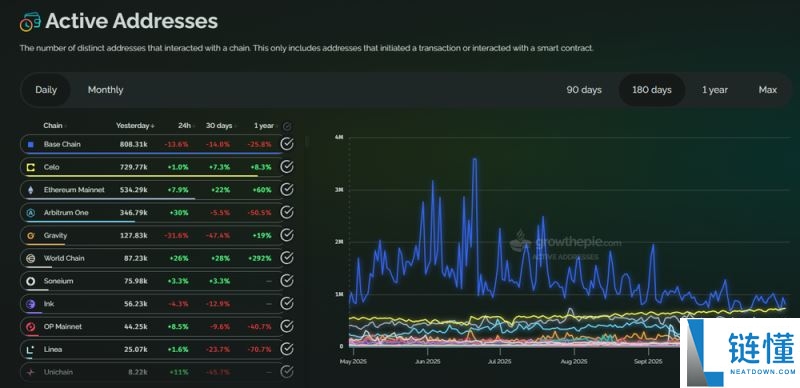Click Ink value 56.23k
Screen dimensions: 800x388
[135, 304]
